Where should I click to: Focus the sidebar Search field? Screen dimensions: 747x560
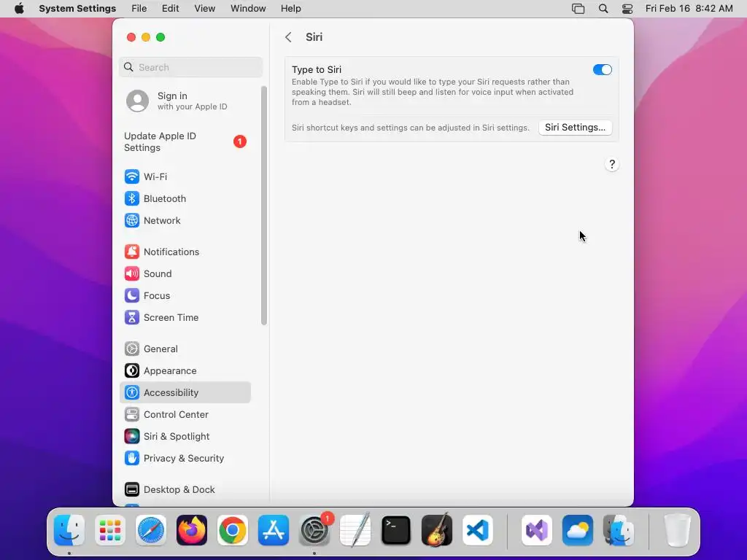click(190, 67)
